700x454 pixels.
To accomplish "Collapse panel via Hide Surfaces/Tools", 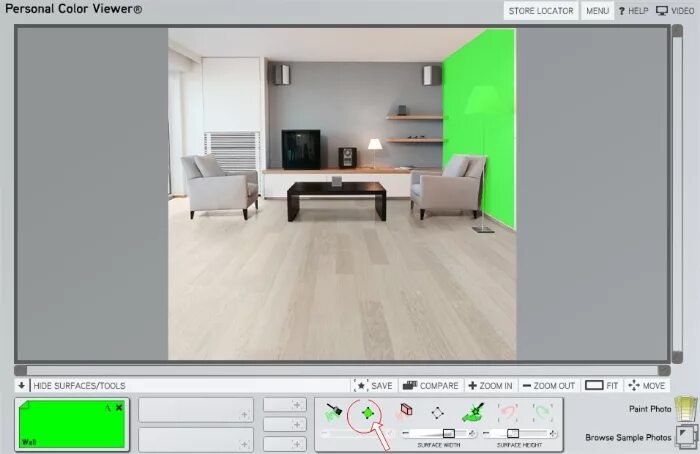I will 72,385.
